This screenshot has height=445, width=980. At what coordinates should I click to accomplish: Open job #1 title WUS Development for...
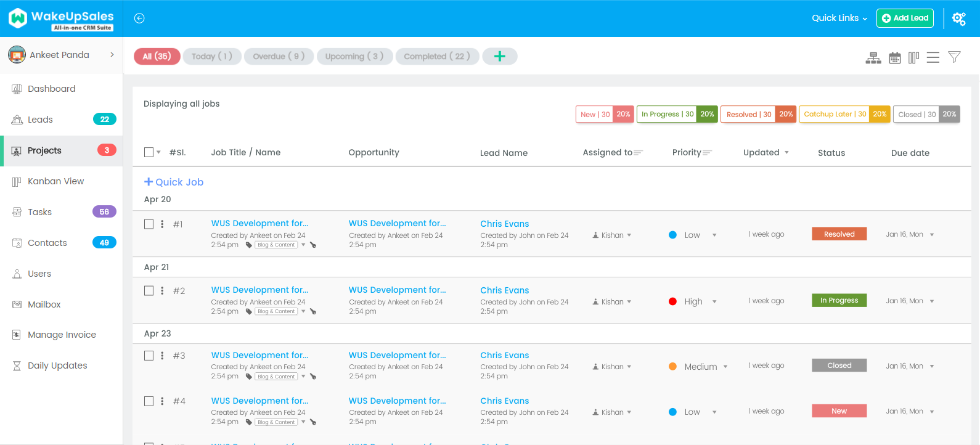[x=260, y=224]
